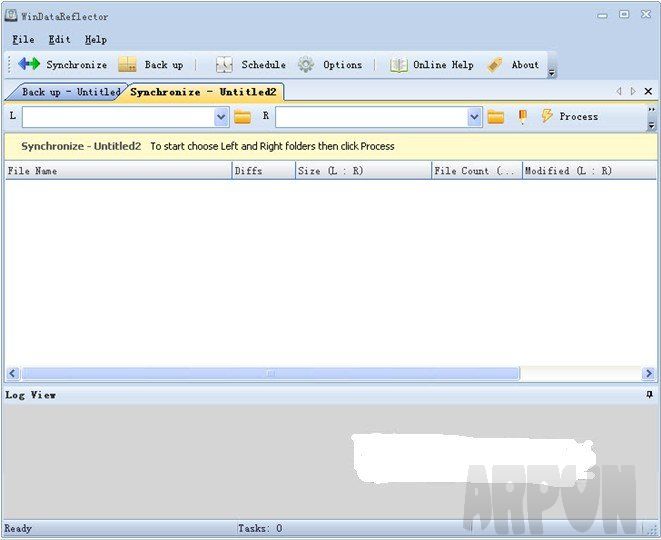Viewport: 661px width, 540px height.
Task: Open Online Help book icon
Action: pos(398,65)
